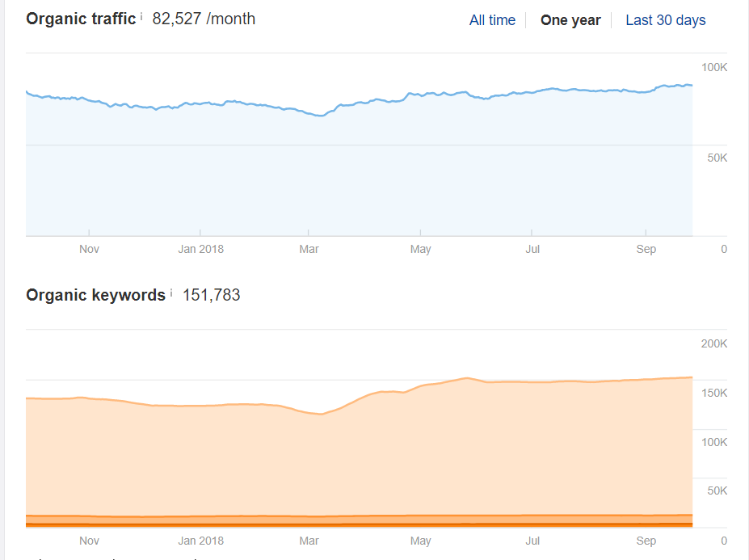Open the Organic keywords info tooltip icon

pos(171,293)
